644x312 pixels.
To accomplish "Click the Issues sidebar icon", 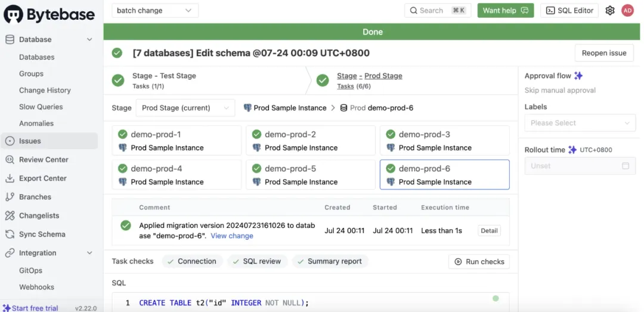I will (x=10, y=141).
